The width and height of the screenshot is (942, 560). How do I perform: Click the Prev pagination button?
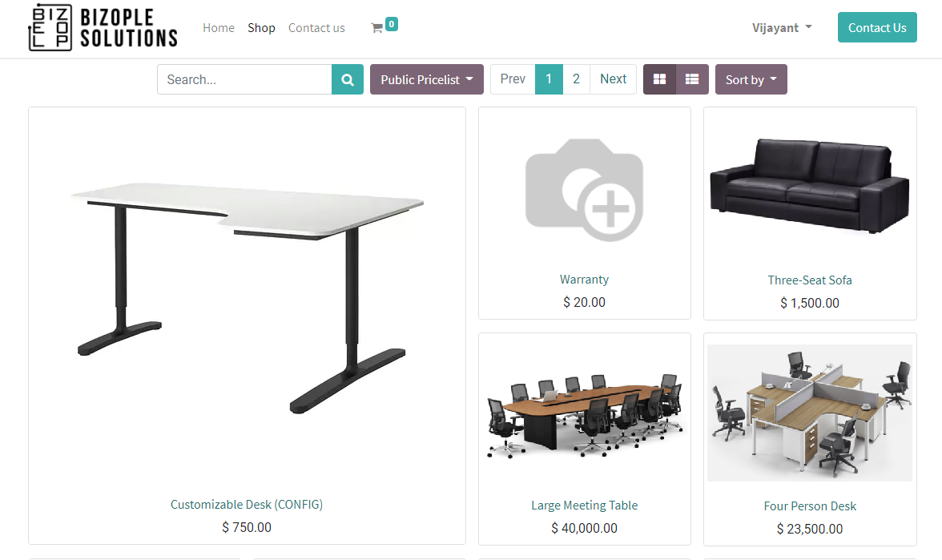tap(513, 79)
